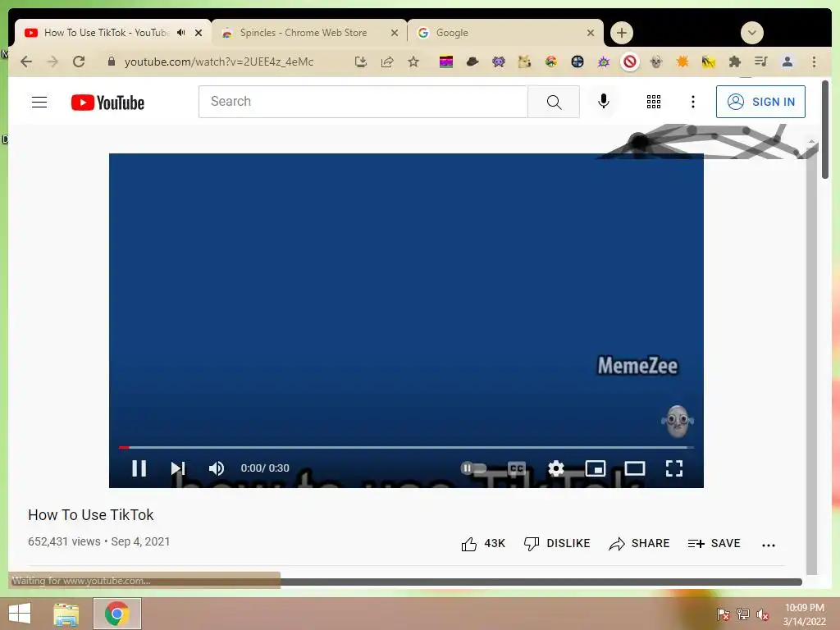
Task: SAVE the video to a playlist
Action: click(x=714, y=544)
